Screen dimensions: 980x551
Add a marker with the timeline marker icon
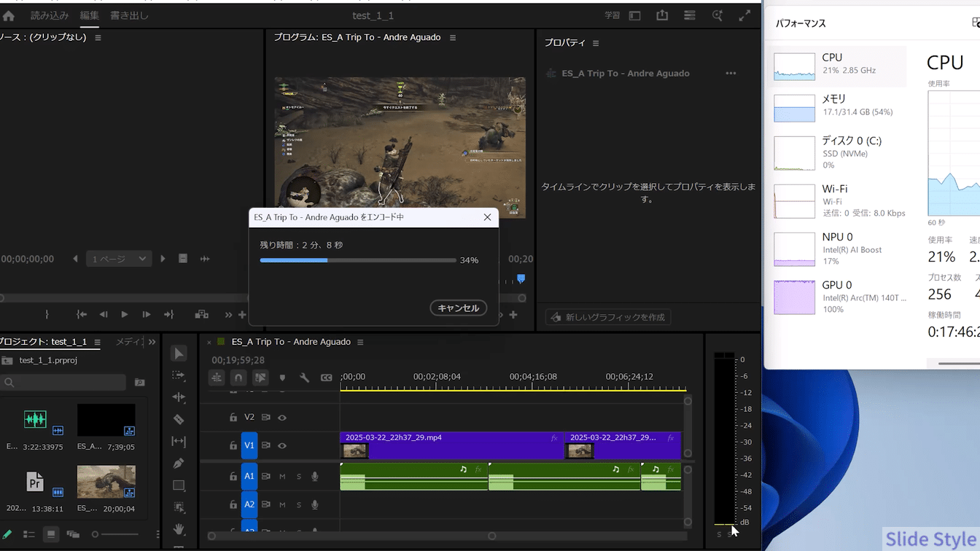coord(282,378)
